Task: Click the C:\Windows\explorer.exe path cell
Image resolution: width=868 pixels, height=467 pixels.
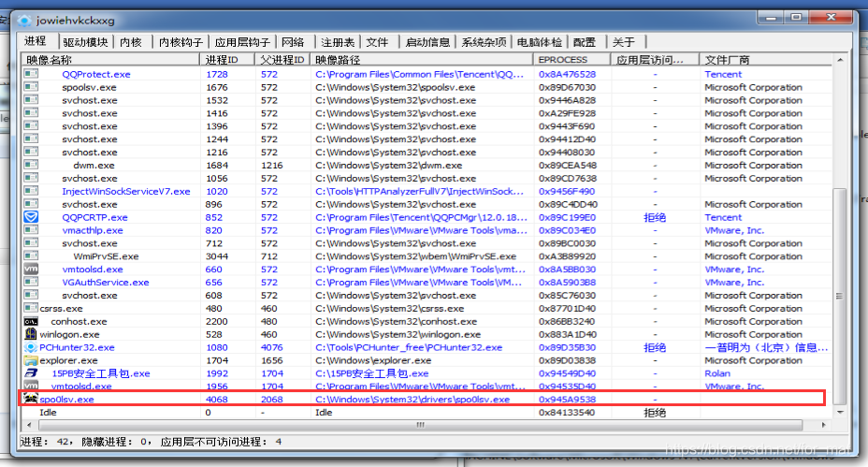Action: click(x=373, y=360)
